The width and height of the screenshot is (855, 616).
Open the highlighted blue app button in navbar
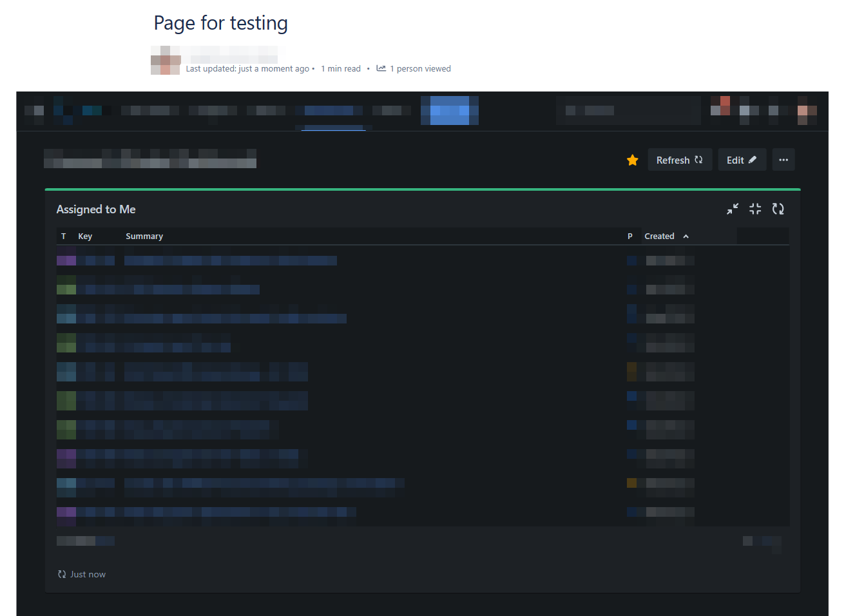pos(449,110)
